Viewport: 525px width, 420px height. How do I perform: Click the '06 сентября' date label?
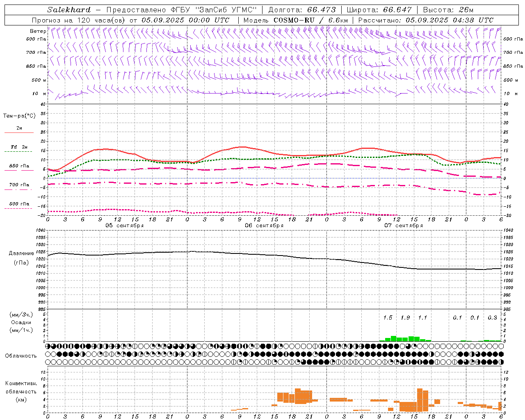coord(264,226)
